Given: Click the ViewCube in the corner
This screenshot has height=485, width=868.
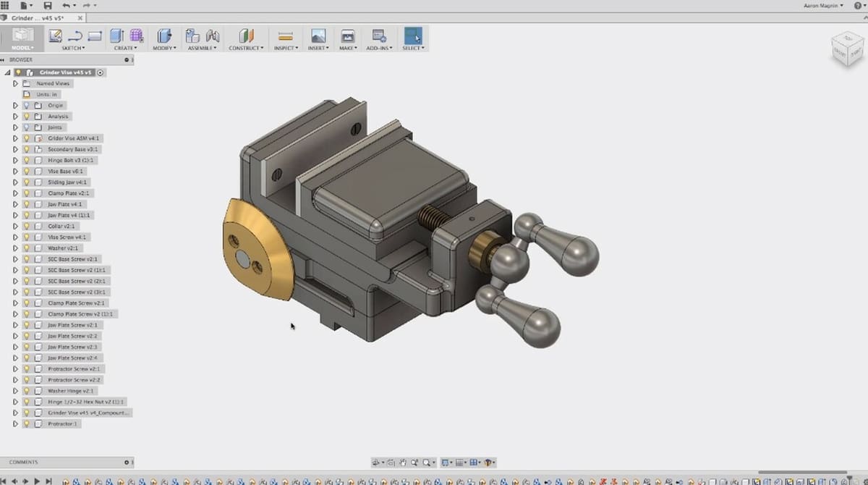Looking at the screenshot, I should point(846,49).
